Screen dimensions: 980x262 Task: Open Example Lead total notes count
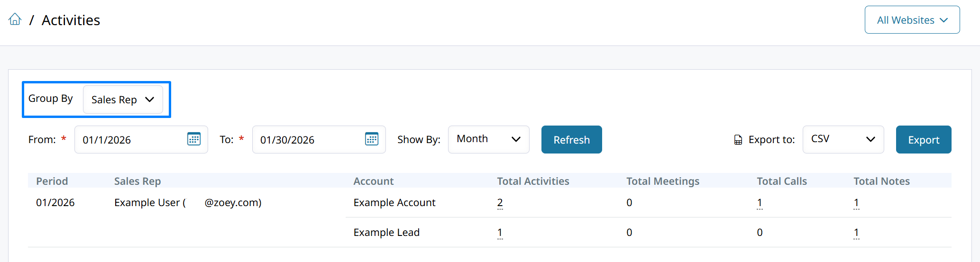[856, 233]
